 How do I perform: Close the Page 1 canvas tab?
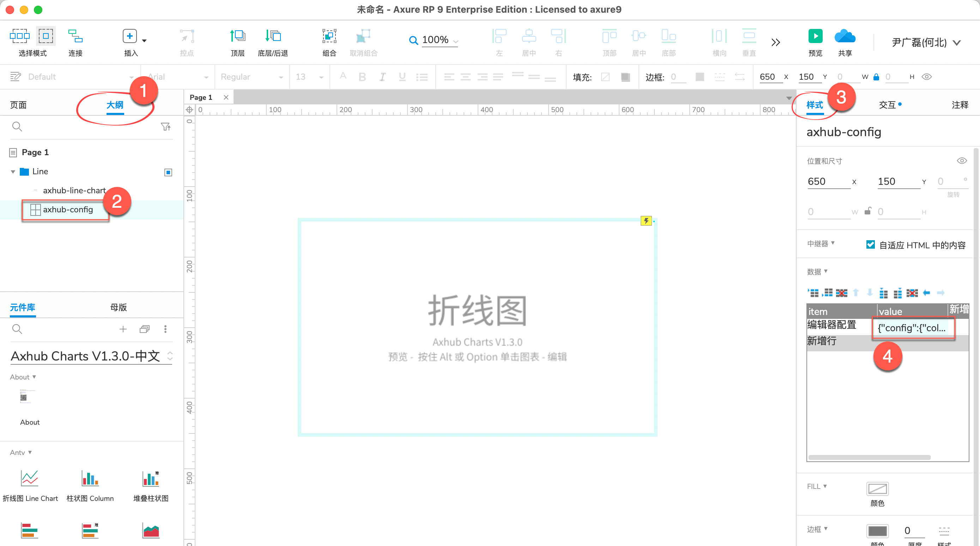tap(226, 97)
